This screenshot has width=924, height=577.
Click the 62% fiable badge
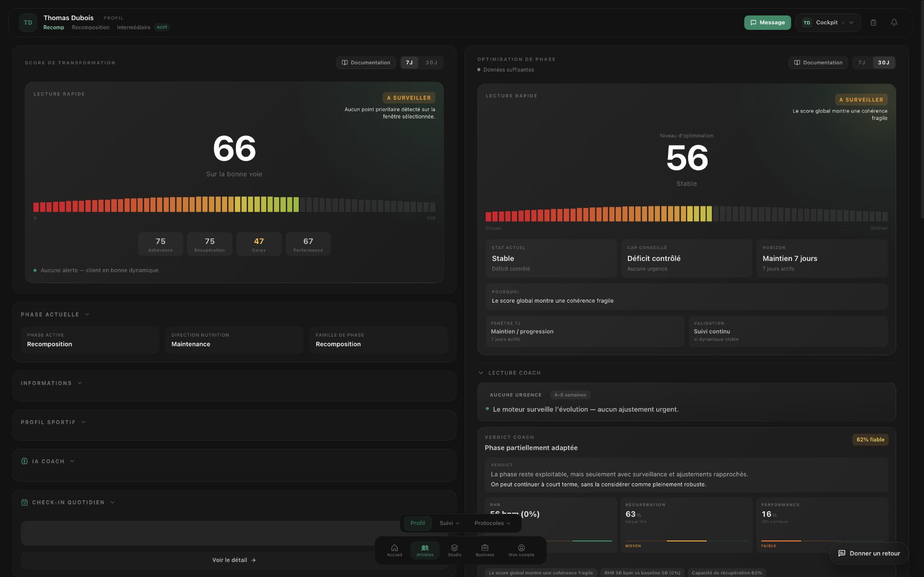tap(870, 440)
